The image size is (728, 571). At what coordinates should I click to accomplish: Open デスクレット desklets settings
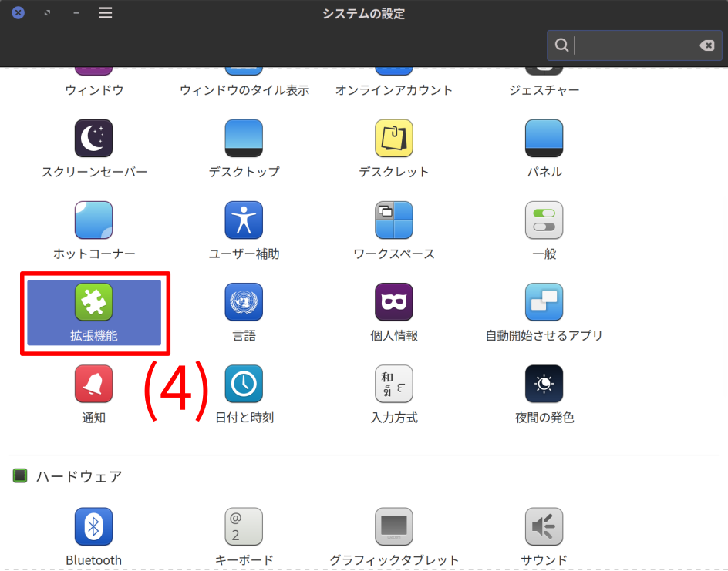coord(393,139)
